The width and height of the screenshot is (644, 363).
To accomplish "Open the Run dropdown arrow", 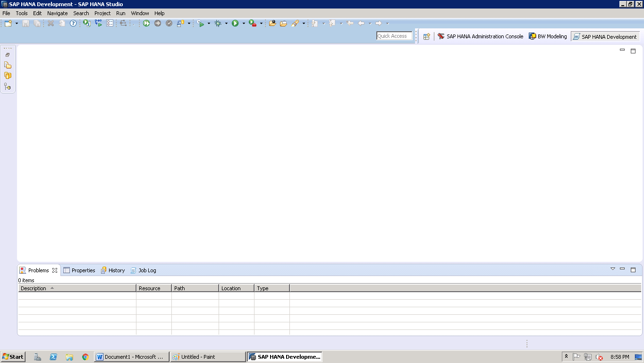I will pyautogui.click(x=244, y=23).
